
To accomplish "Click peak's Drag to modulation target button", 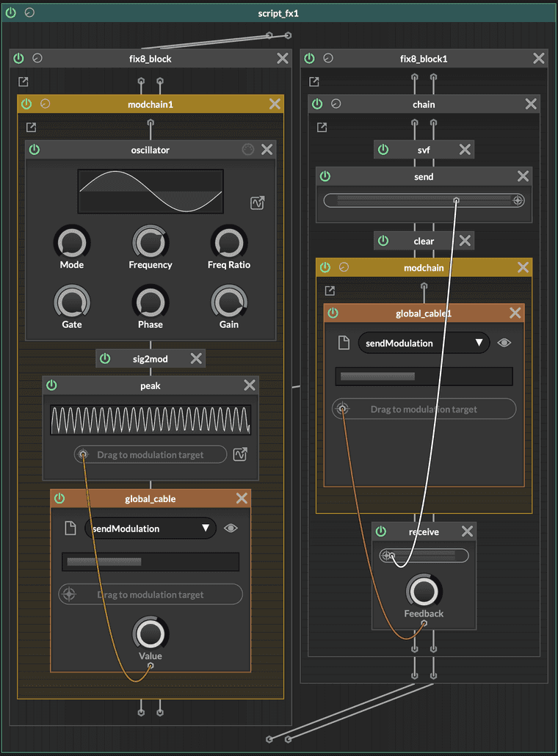I will pyautogui.click(x=151, y=455).
